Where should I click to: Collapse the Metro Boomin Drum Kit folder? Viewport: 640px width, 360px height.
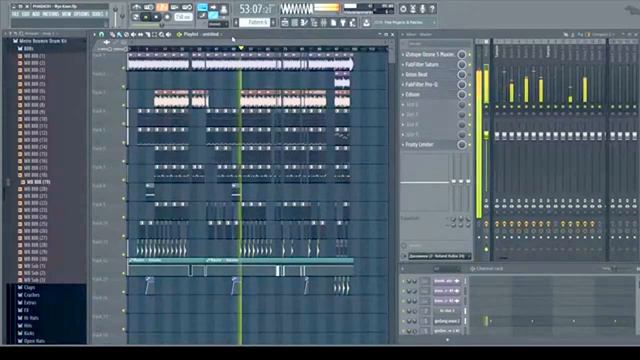[40, 41]
